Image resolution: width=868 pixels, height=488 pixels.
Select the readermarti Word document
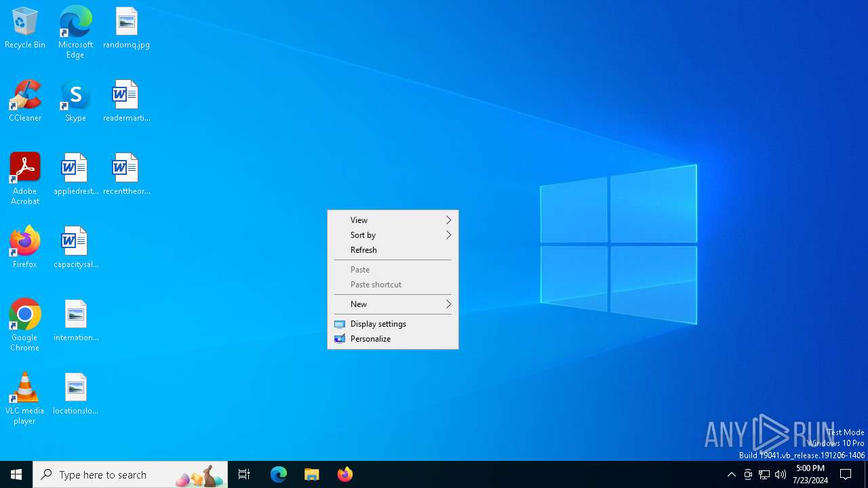point(126,102)
